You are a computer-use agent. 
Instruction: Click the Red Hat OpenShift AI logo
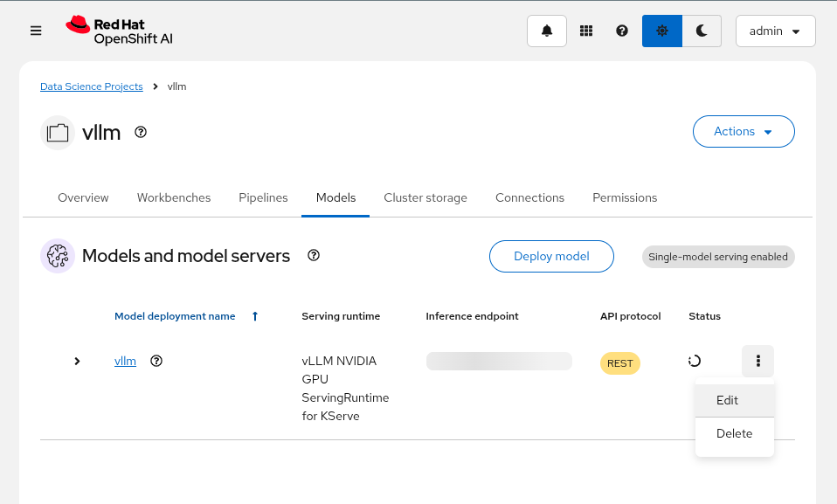tap(119, 31)
